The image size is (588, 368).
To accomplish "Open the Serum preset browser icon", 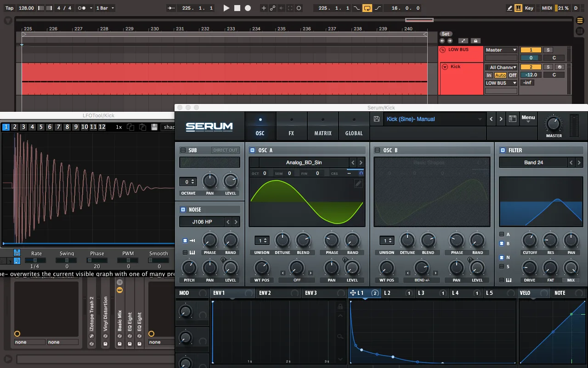I will (513, 119).
